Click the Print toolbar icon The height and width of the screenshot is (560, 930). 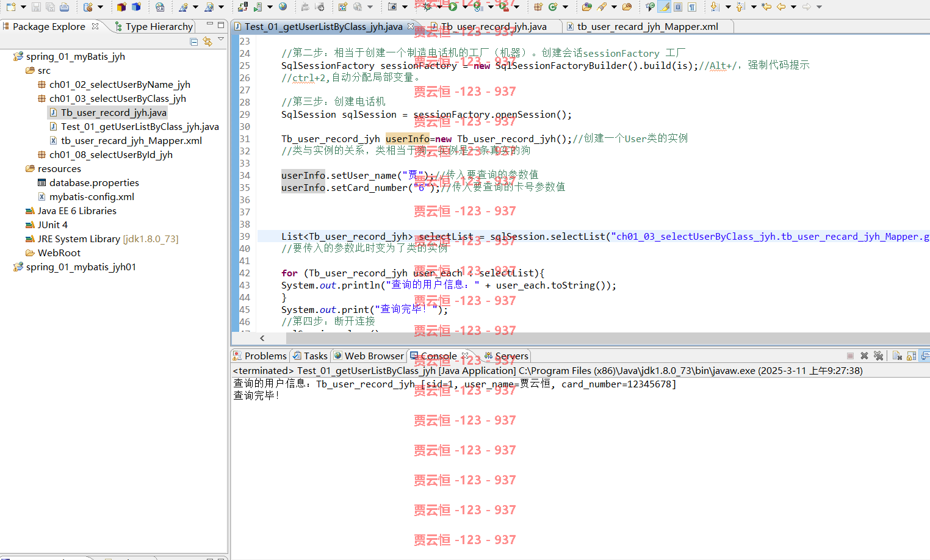pyautogui.click(x=64, y=7)
